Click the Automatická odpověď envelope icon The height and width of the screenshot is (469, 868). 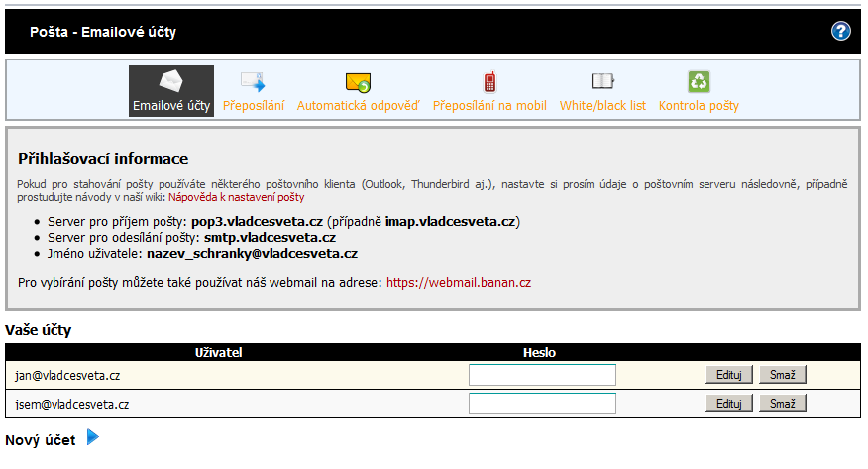358,82
